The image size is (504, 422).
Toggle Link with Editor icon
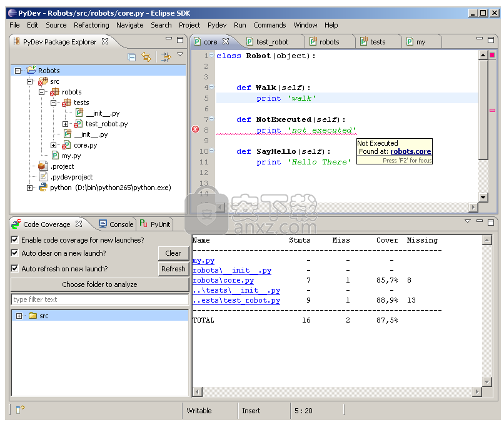click(x=146, y=57)
